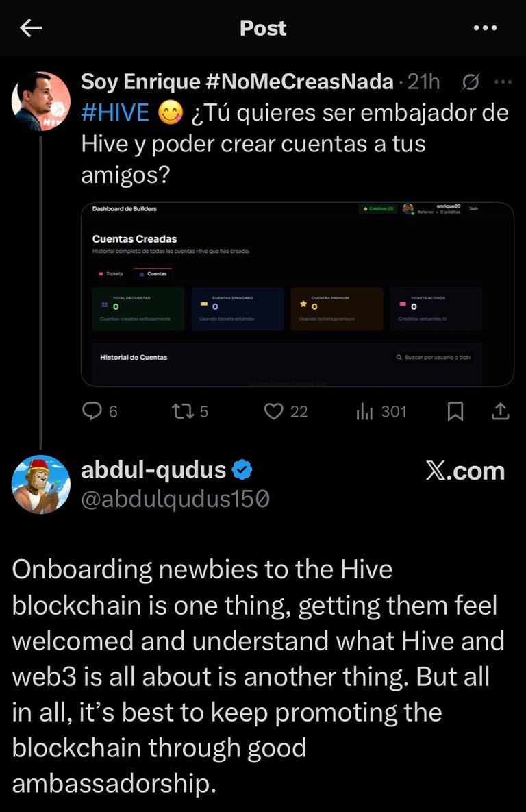Share the tweet with upload icon
Viewport: 526px width, 812px height.
[x=500, y=411]
